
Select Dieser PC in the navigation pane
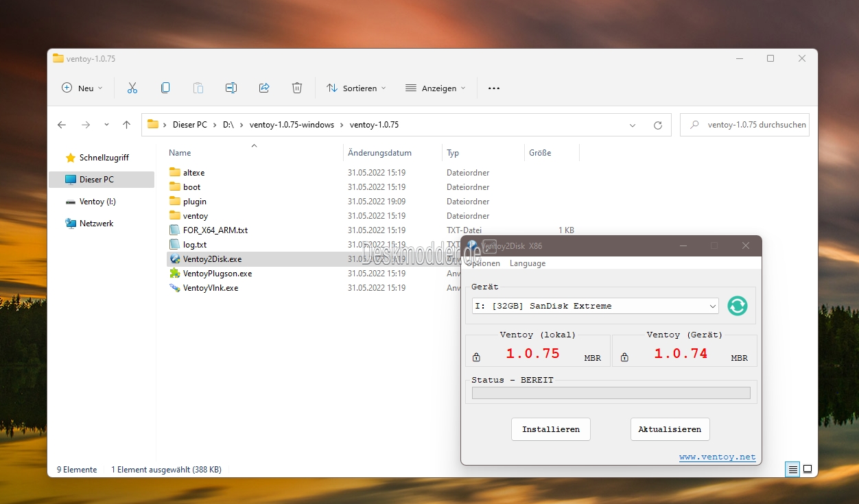tap(102, 180)
